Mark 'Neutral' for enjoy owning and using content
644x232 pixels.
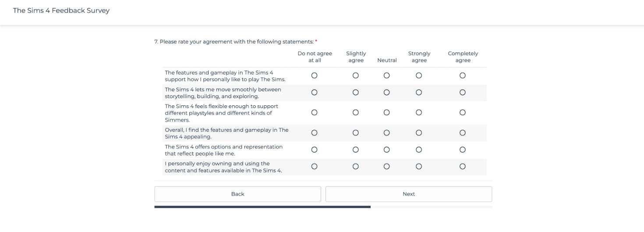click(x=386, y=167)
